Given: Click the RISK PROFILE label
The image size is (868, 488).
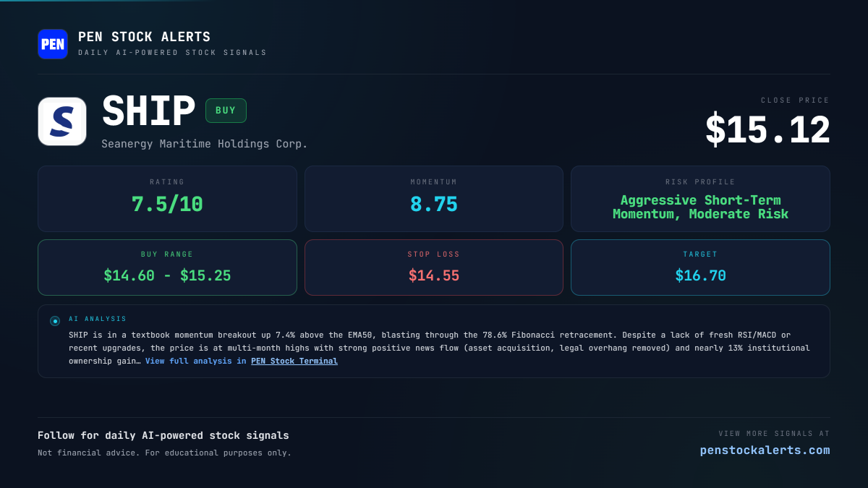Looking at the screenshot, I should click(700, 182).
